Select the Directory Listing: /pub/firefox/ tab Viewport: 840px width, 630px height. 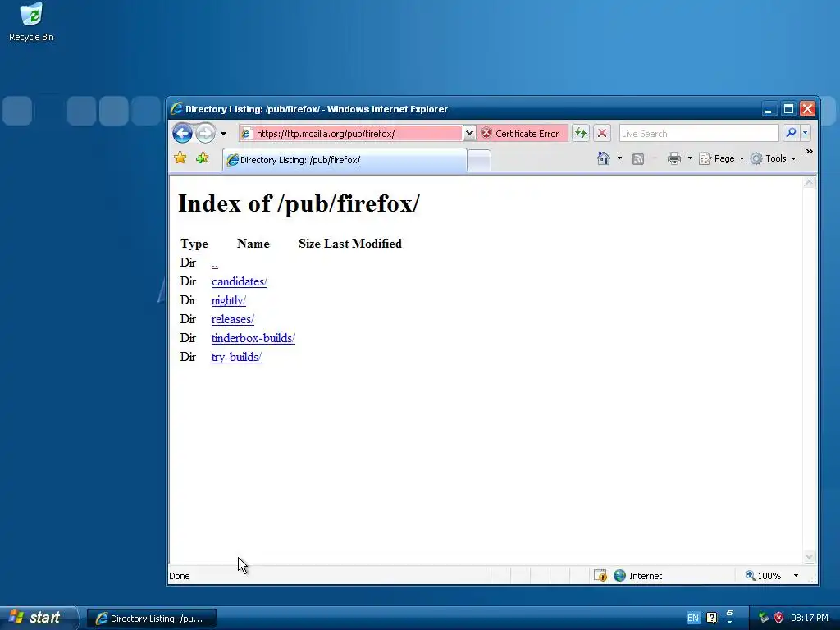345,160
